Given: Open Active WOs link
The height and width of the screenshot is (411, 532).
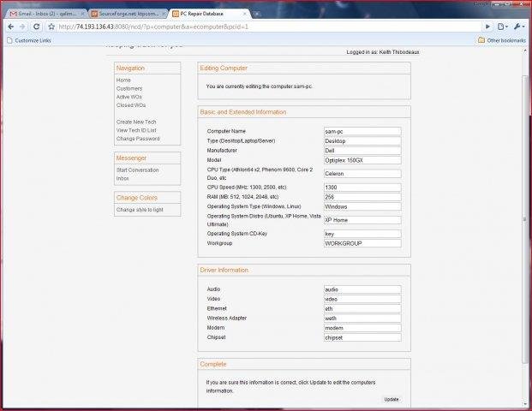Looking at the screenshot, I should coord(129,97).
